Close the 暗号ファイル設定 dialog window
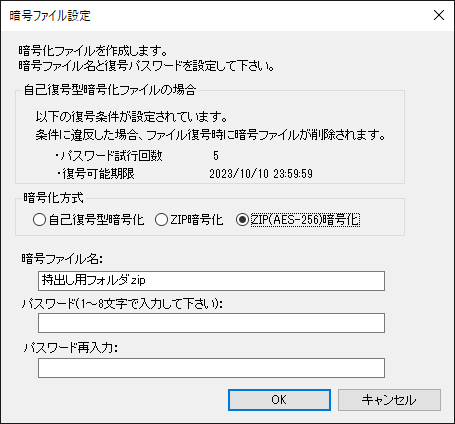Image resolution: width=455 pixels, height=424 pixels. 439,15
